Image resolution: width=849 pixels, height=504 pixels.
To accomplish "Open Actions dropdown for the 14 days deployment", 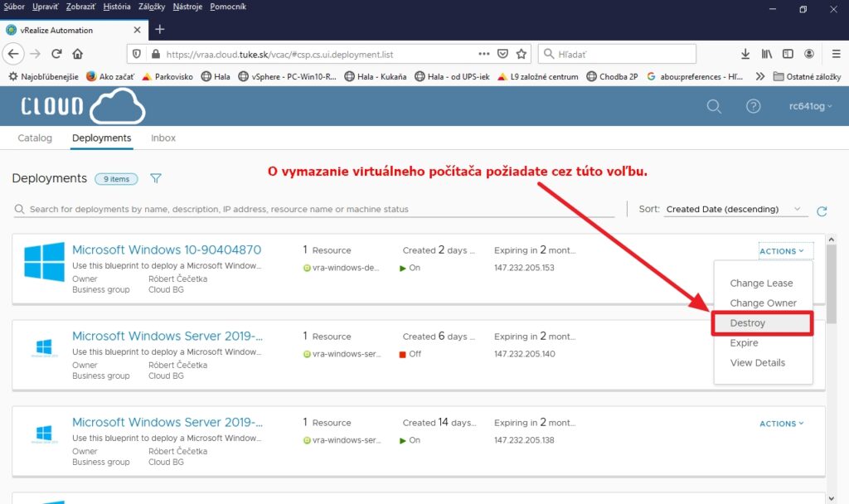I will point(782,424).
